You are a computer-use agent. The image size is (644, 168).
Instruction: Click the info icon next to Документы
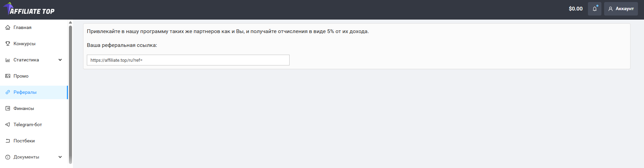click(8, 157)
